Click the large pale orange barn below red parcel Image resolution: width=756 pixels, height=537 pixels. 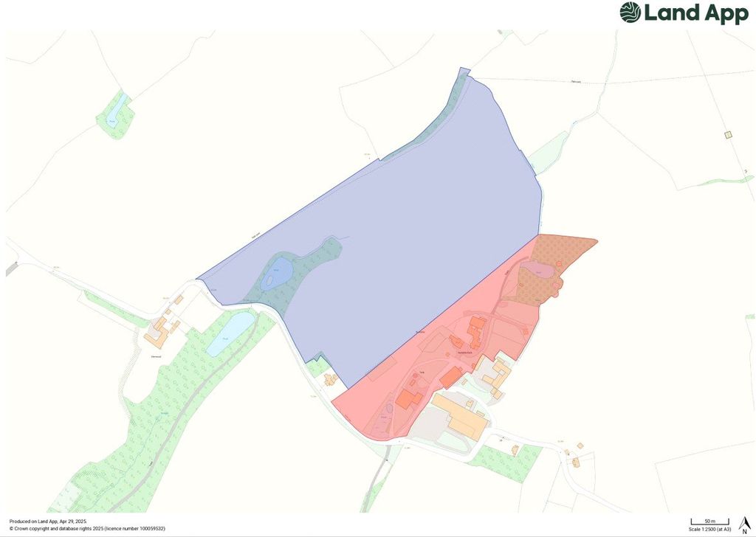461,415
